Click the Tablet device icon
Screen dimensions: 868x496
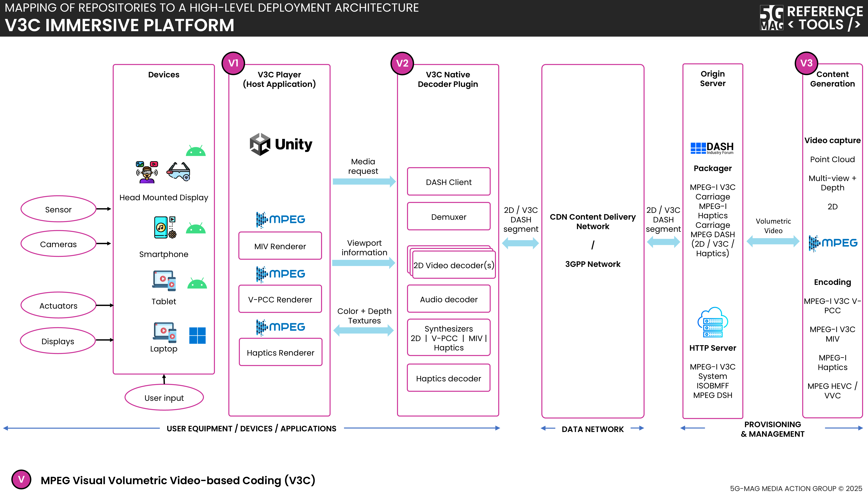(x=164, y=281)
